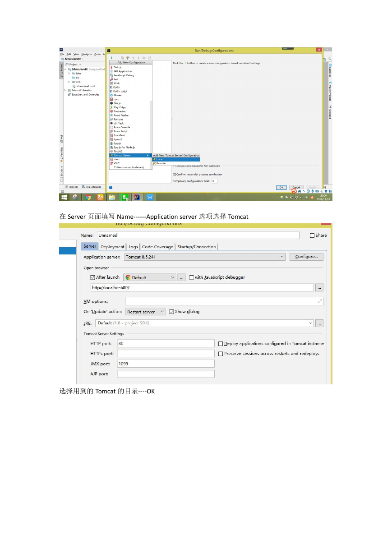Check Preserve sessions across restarts and redeploys

(x=221, y=354)
